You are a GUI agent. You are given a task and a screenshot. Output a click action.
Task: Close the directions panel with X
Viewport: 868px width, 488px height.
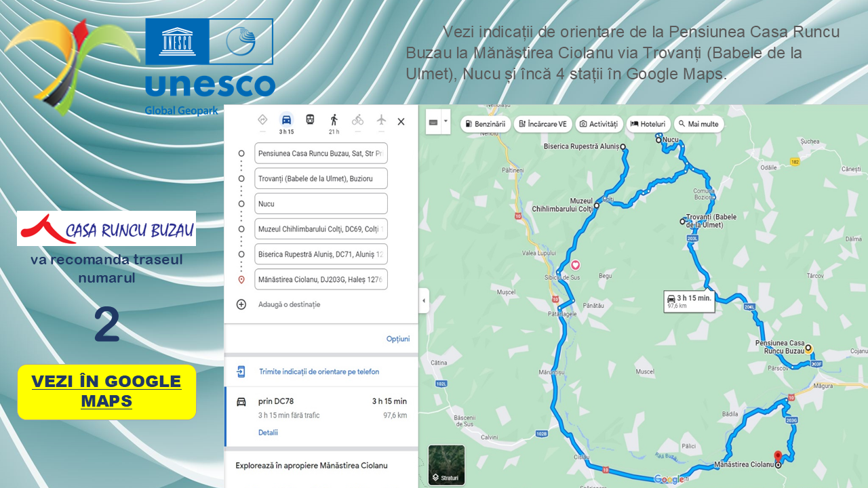401,121
